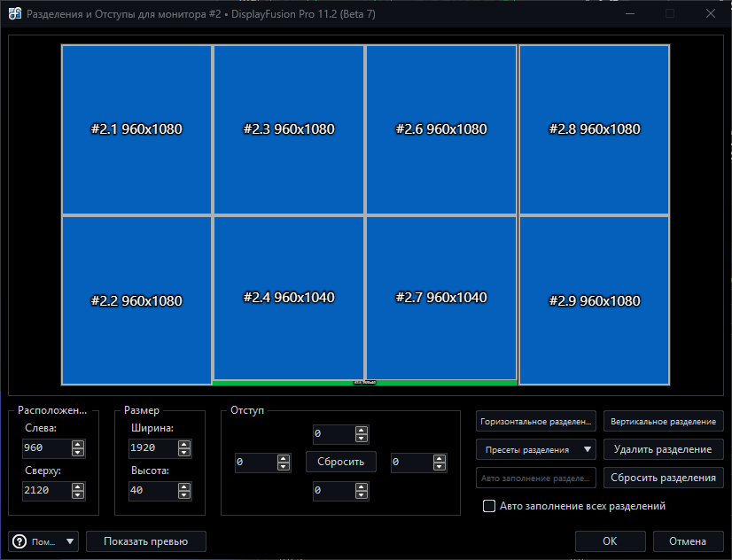This screenshot has width=732, height=560.
Task: Open the Пресеты разделения dropdown
Action: point(535,449)
